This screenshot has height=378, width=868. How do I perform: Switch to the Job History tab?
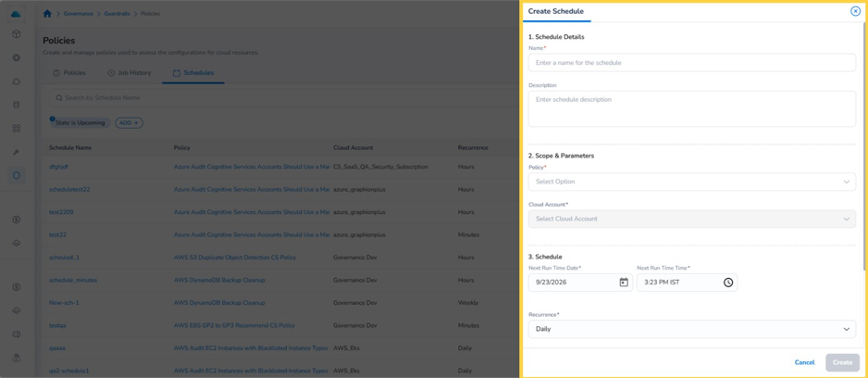[129, 73]
